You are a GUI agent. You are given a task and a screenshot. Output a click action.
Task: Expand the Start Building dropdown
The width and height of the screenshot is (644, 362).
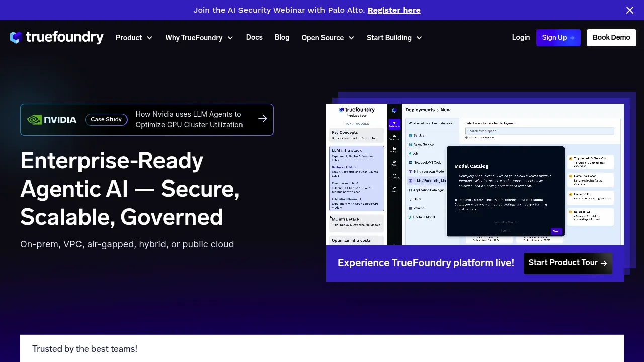(x=394, y=38)
